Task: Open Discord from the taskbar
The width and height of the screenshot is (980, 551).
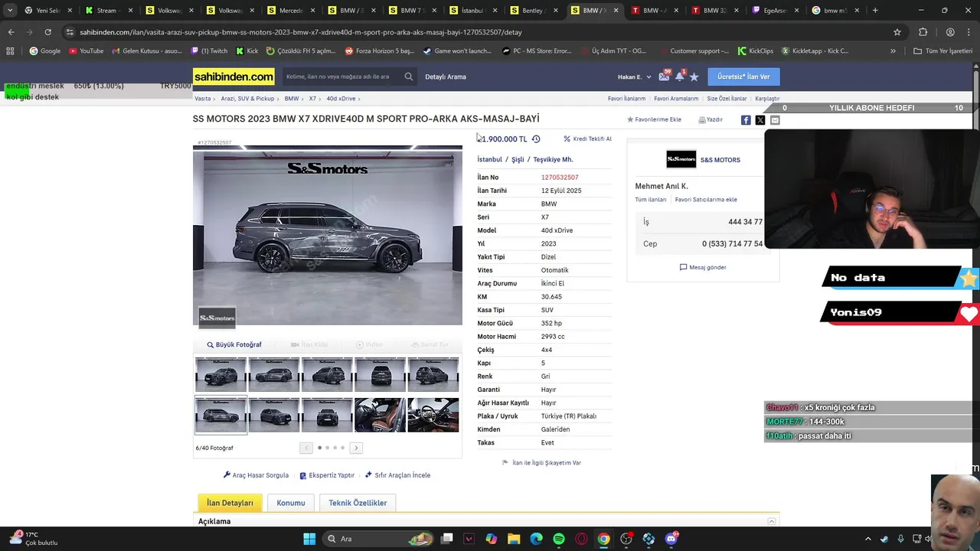Action: coord(671,539)
